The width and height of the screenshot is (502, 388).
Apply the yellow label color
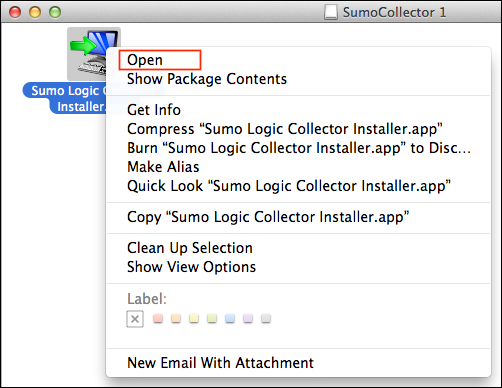[194, 319]
